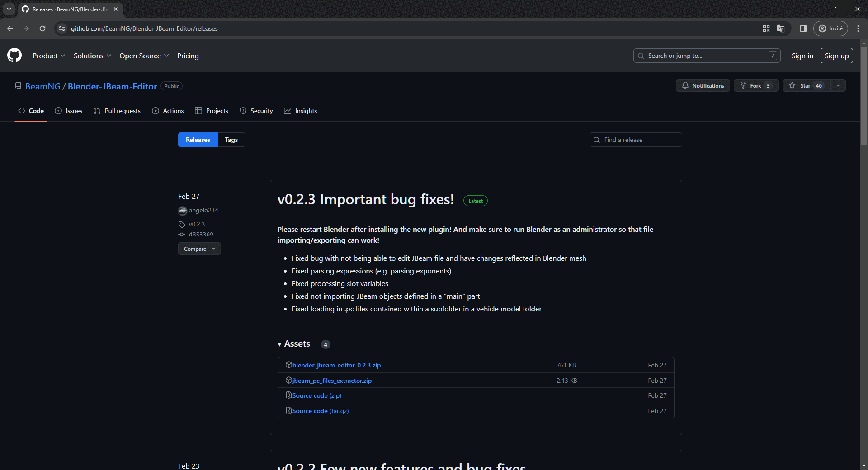The image size is (868, 470).
Task: Switch to the Issues tab
Action: 69,111
